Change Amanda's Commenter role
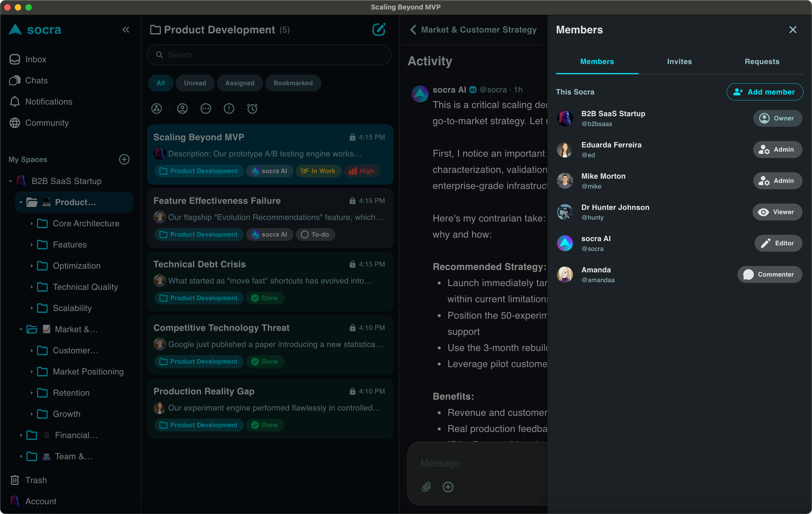 [x=769, y=274]
